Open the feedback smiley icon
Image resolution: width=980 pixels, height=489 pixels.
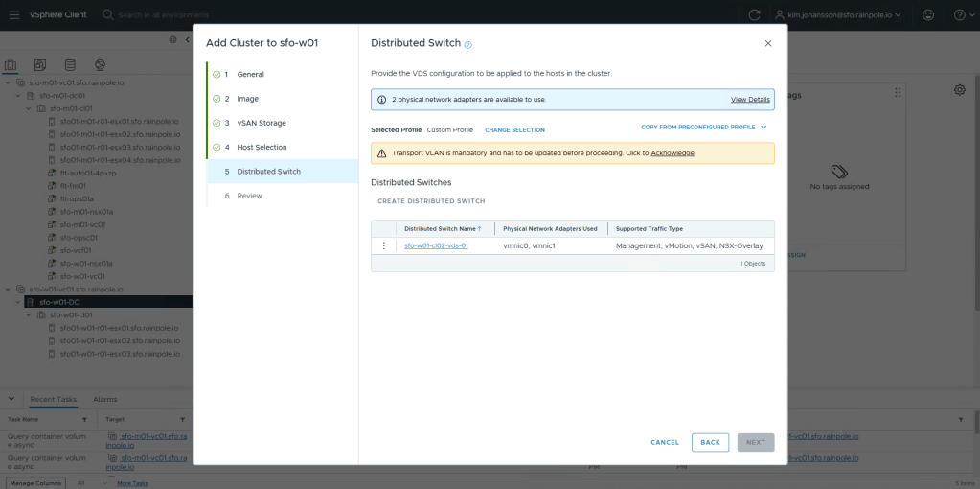[927, 15]
